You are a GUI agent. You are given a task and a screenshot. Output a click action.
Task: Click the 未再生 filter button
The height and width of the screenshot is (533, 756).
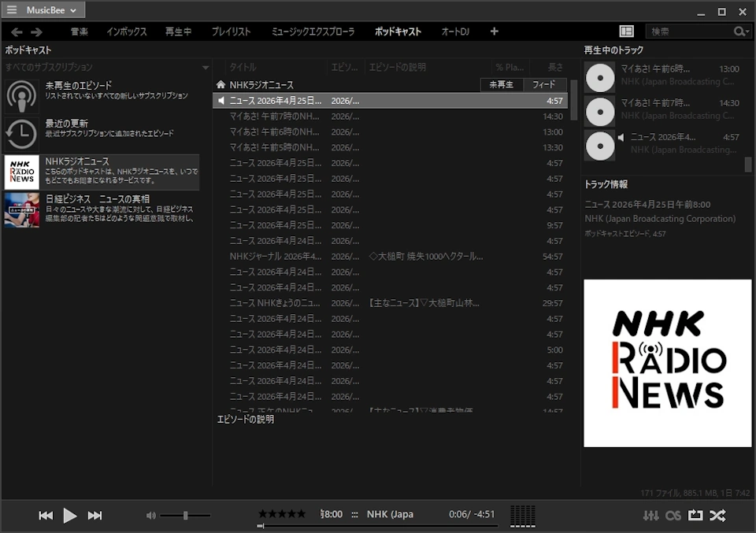[x=502, y=83]
